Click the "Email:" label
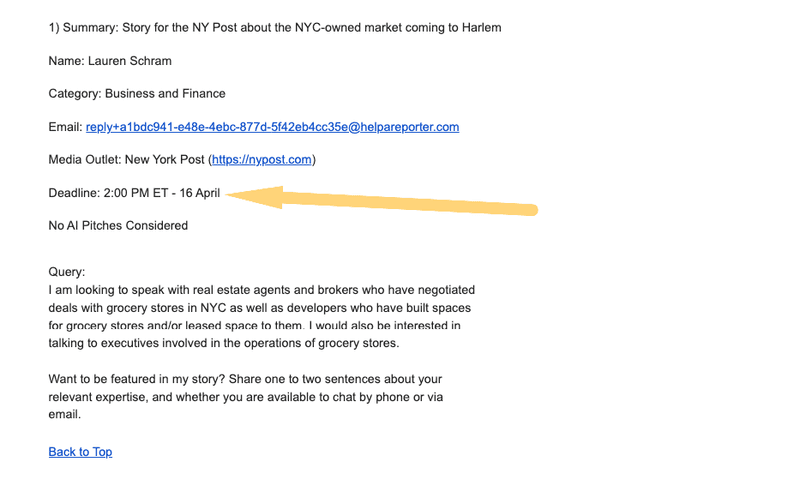The height and width of the screenshot is (479, 800). (65, 127)
